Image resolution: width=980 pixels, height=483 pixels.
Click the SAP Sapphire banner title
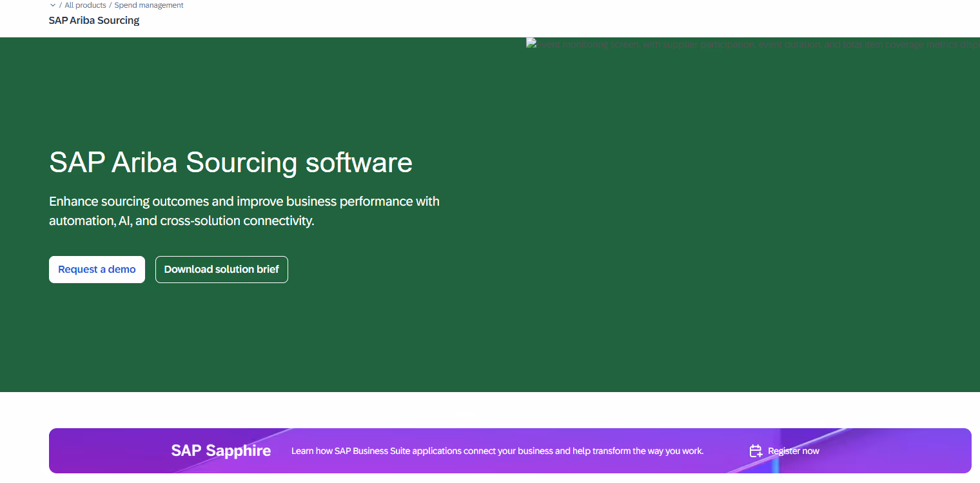coord(221,450)
